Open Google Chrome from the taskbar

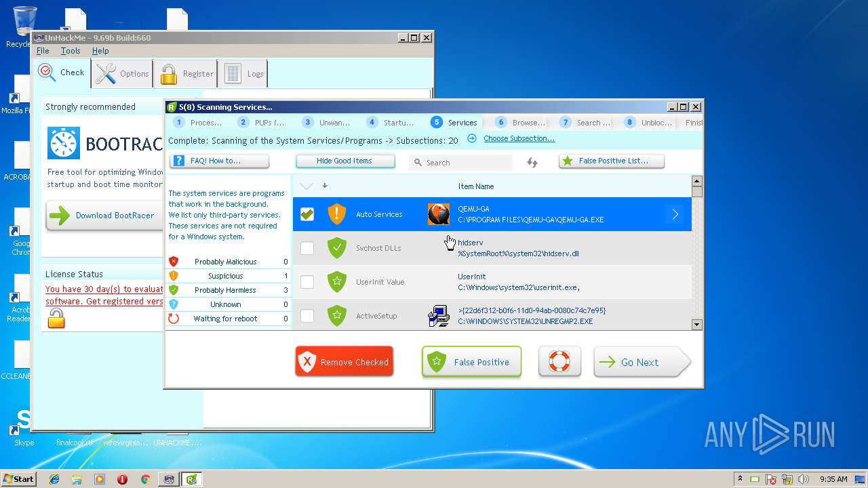[x=145, y=479]
